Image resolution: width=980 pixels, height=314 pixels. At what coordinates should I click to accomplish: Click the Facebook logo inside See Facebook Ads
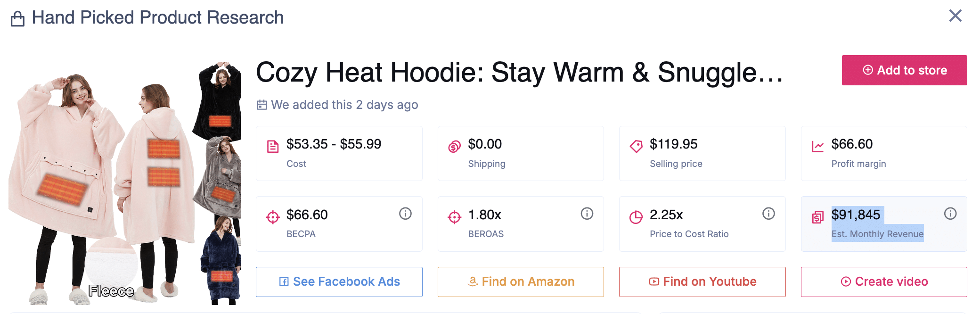[284, 281]
